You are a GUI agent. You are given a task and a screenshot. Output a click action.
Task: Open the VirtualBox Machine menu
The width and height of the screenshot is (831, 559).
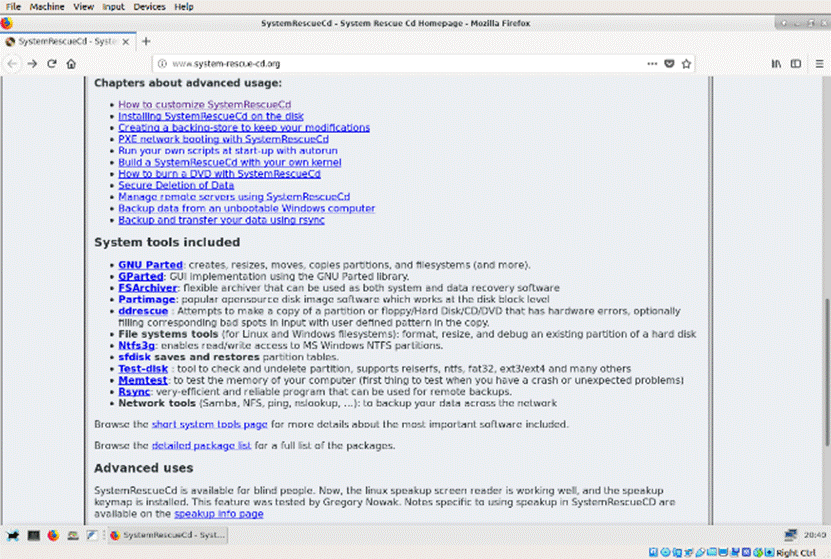47,7
